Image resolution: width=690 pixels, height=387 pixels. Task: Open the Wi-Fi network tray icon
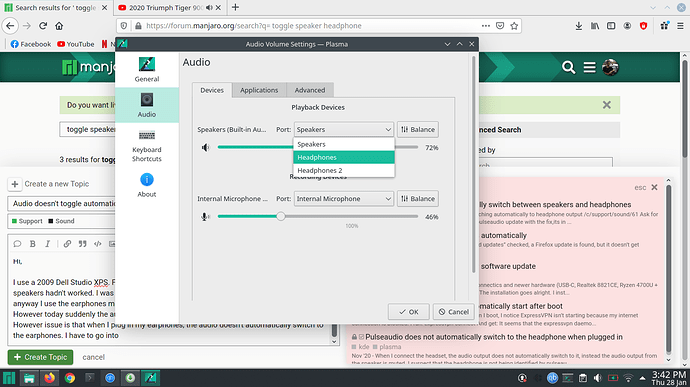(628, 378)
